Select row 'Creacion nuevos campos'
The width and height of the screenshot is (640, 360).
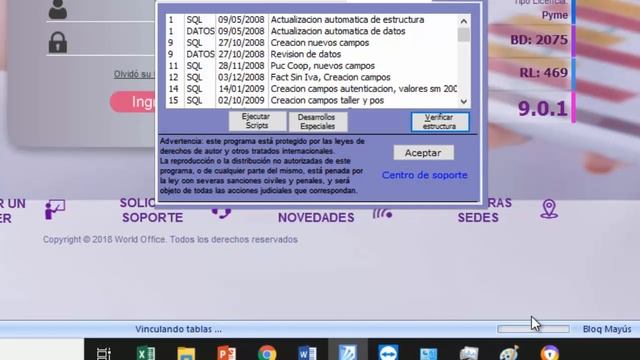click(x=311, y=42)
